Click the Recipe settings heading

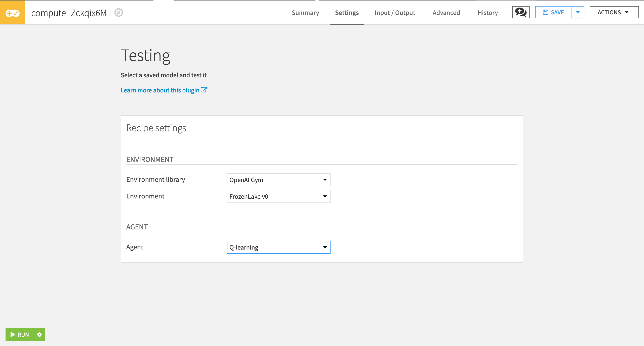click(156, 128)
